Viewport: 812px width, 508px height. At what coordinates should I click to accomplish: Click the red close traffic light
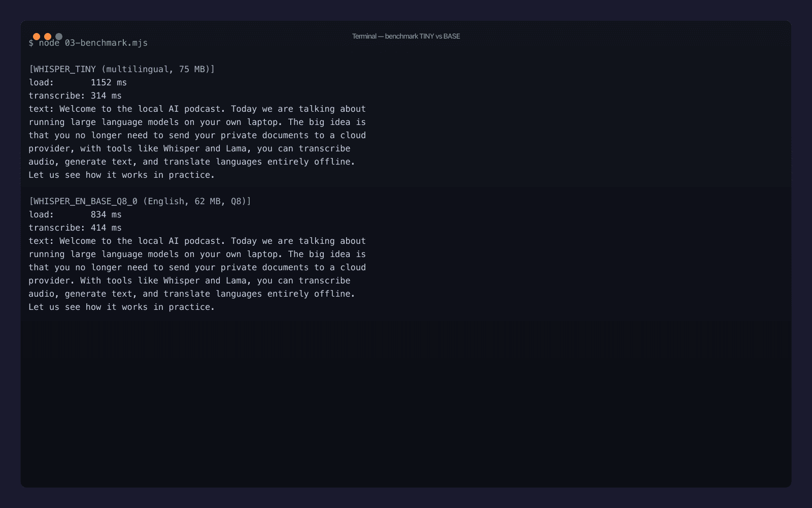[x=37, y=36]
